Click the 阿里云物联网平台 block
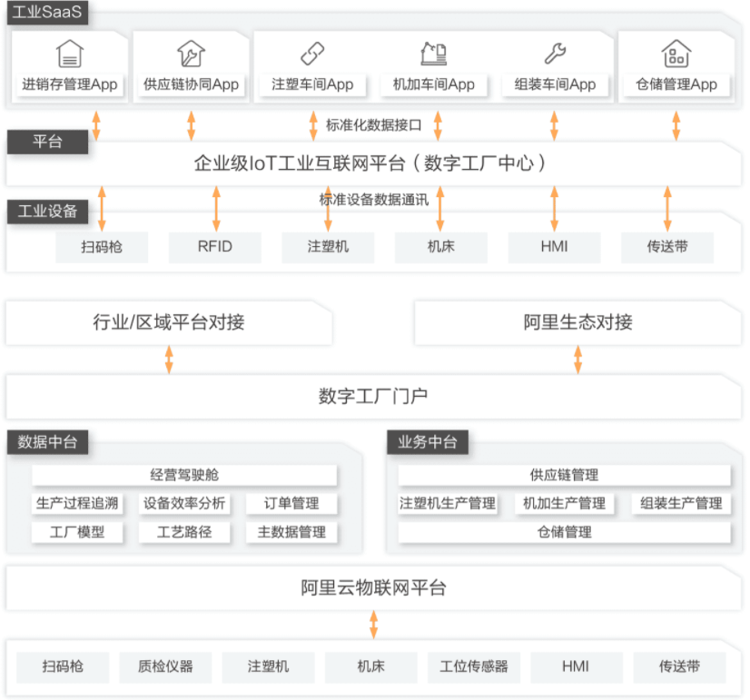 click(373, 588)
